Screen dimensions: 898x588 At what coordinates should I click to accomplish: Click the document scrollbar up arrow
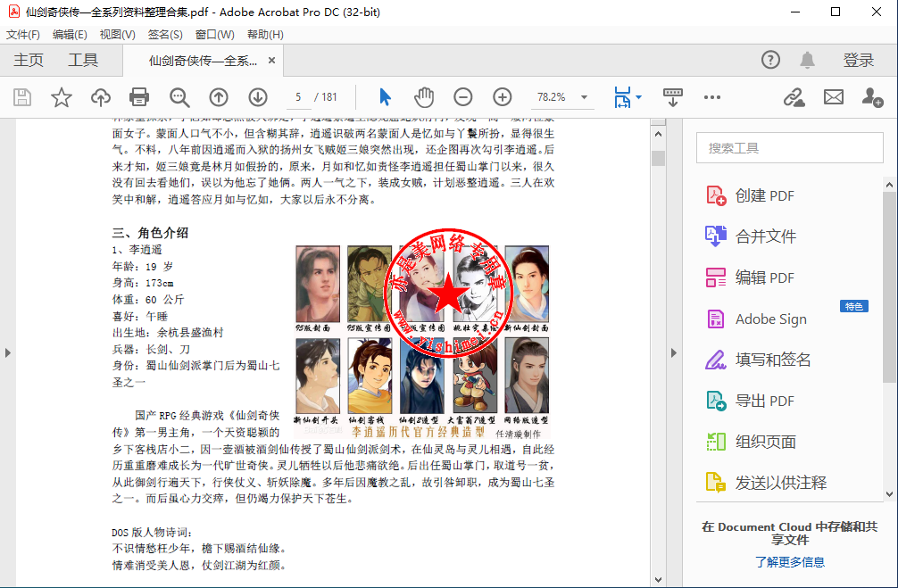point(658,135)
